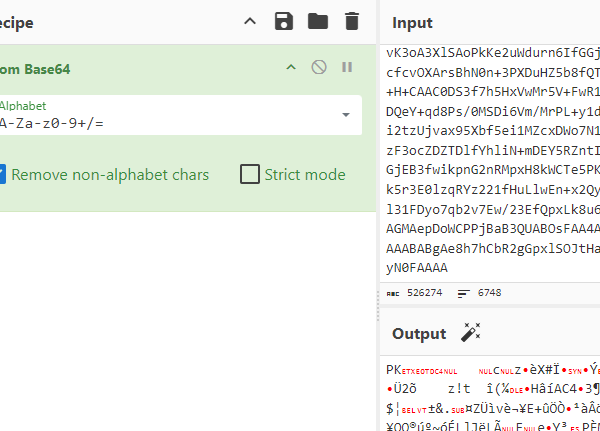Viewport: 600px width, 431px height.
Task: Set breakpoint on From Base64 operation
Action: point(347,67)
